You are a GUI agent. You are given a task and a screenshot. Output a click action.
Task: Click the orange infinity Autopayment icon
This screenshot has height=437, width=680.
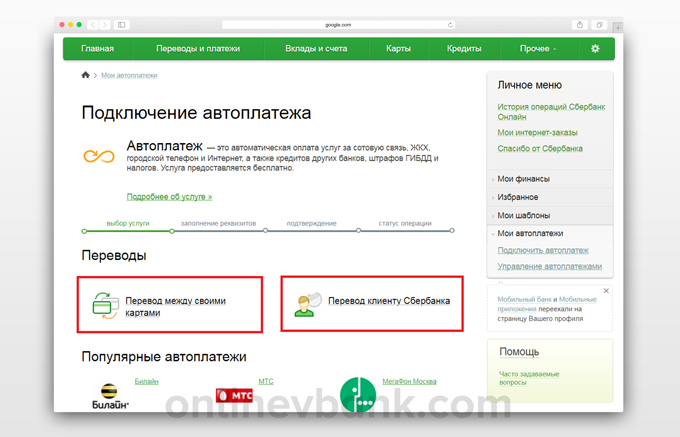pyautogui.click(x=99, y=156)
